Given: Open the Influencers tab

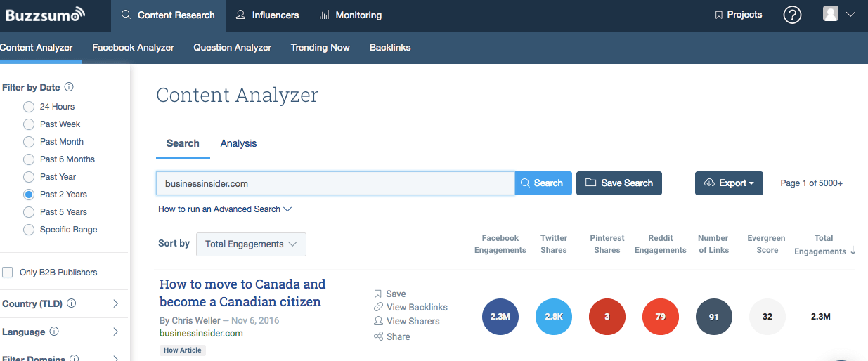Looking at the screenshot, I should pyautogui.click(x=267, y=15).
